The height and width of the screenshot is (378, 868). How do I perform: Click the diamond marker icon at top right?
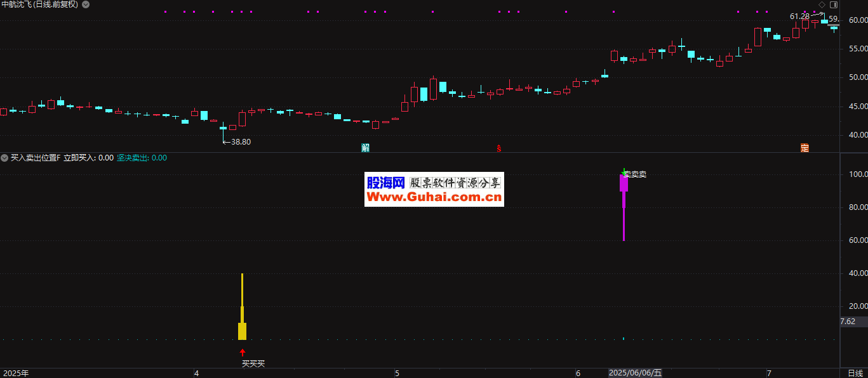[822, 5]
